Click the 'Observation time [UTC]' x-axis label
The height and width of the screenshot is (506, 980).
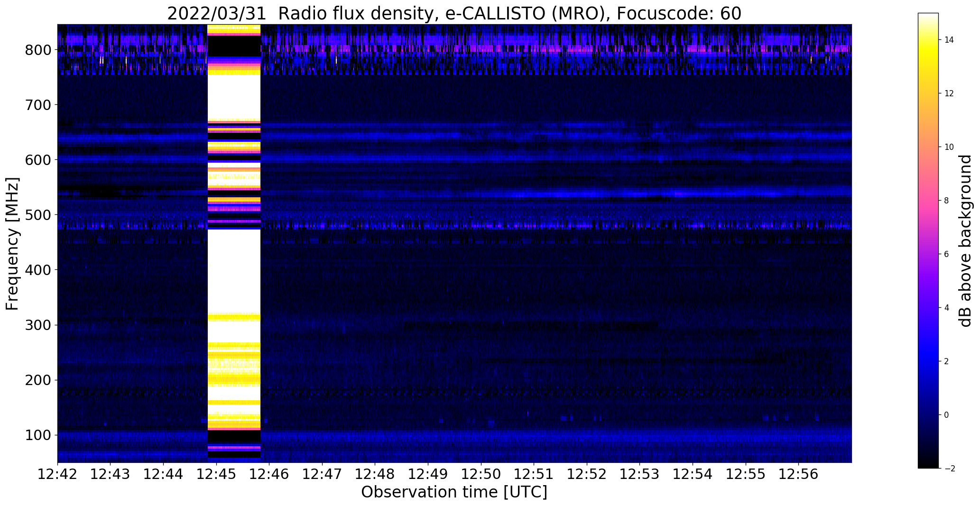(x=454, y=492)
